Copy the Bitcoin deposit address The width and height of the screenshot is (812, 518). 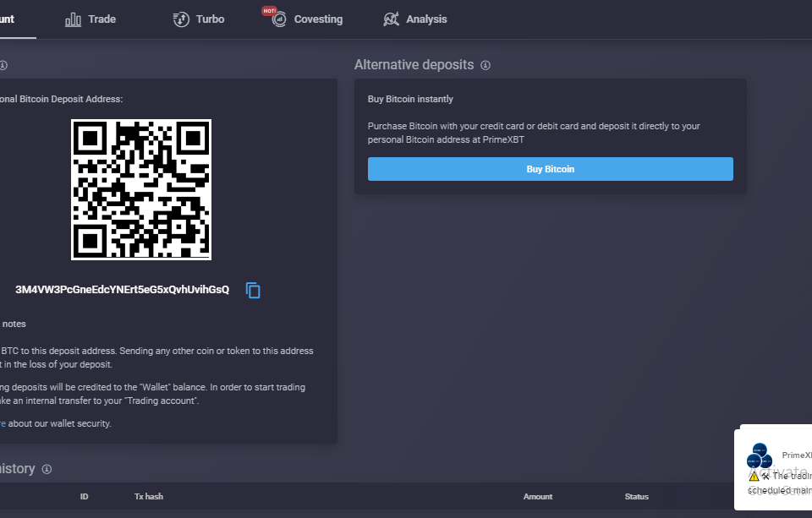(253, 291)
